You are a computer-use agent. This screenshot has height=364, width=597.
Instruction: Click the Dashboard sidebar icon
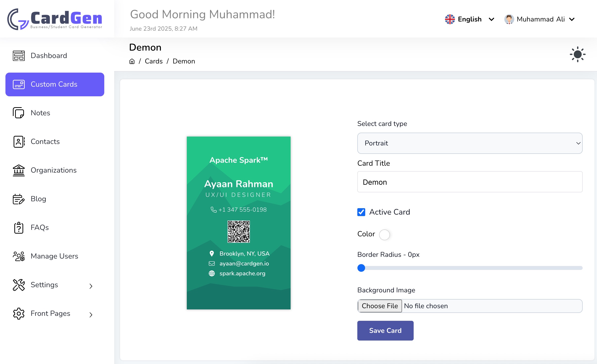[19, 56]
